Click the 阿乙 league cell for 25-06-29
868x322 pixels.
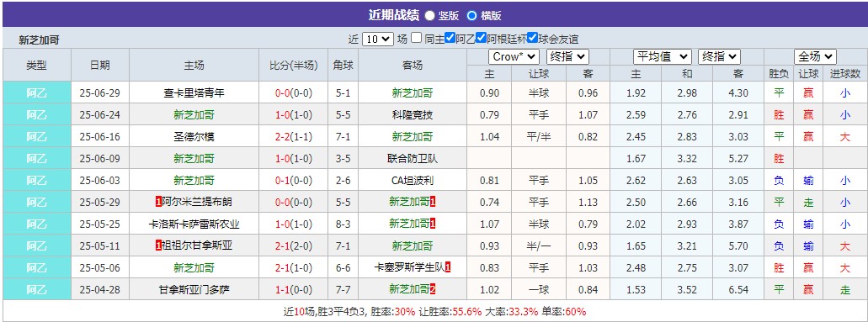coord(37,93)
